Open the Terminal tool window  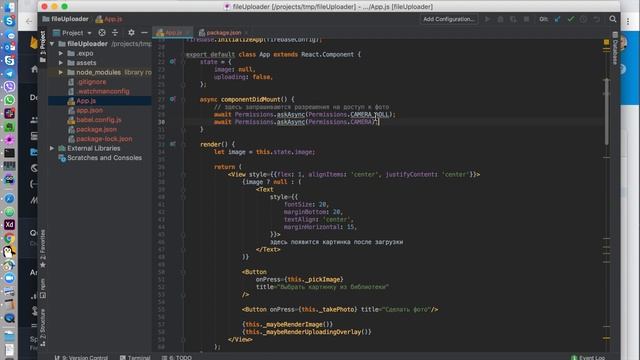click(135, 357)
